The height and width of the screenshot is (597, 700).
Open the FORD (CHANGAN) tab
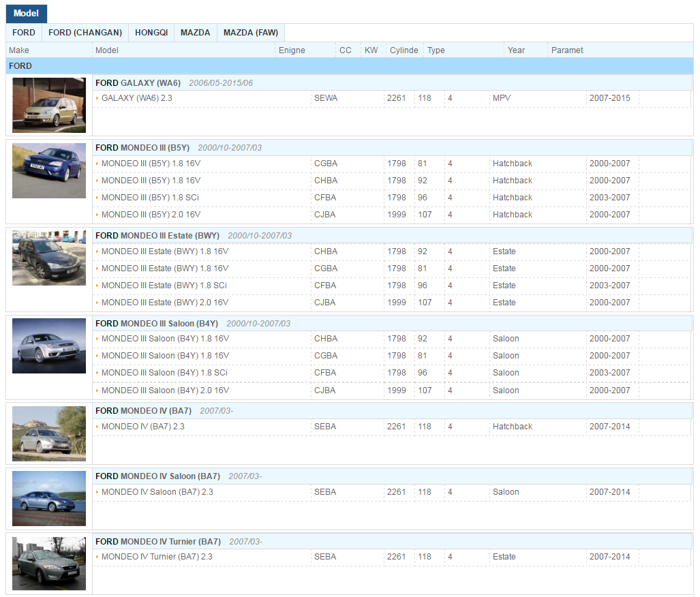click(85, 33)
